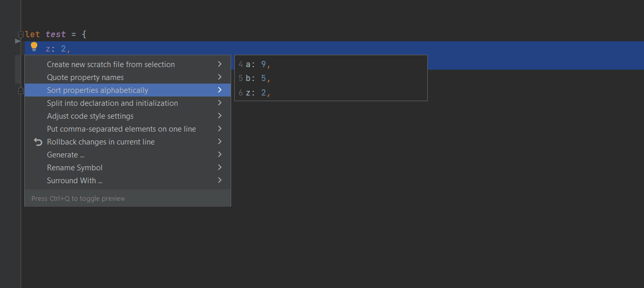Click preview line 'a: 9,'
644x288 pixels.
tap(258, 65)
